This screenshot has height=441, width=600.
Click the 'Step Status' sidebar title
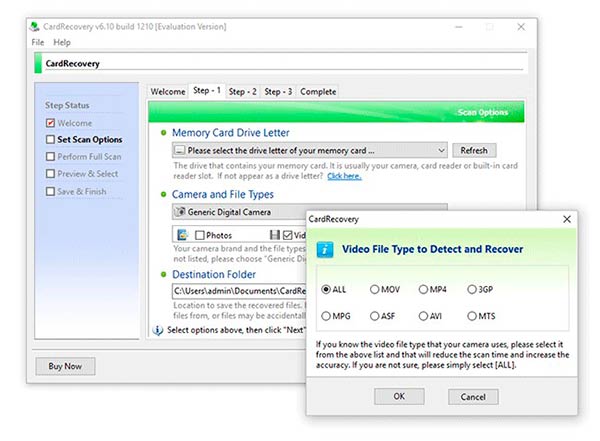coord(67,105)
